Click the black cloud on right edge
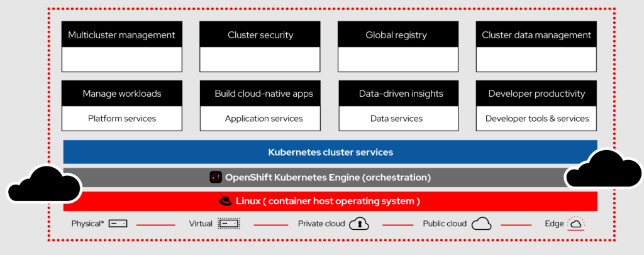The width and height of the screenshot is (644, 255). tap(602, 170)
